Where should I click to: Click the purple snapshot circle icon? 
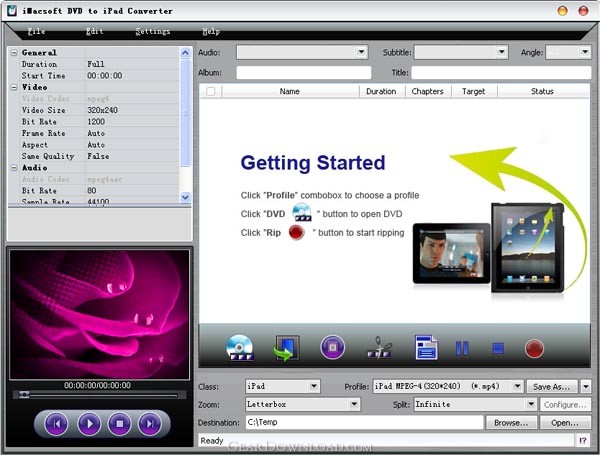[x=332, y=348]
